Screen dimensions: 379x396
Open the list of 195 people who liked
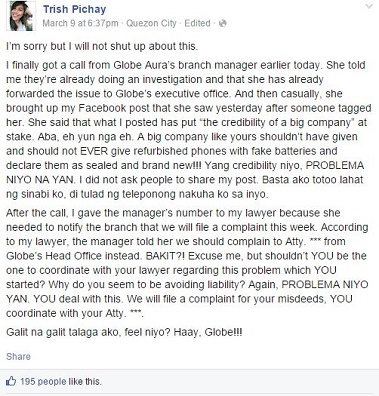pos(43,381)
